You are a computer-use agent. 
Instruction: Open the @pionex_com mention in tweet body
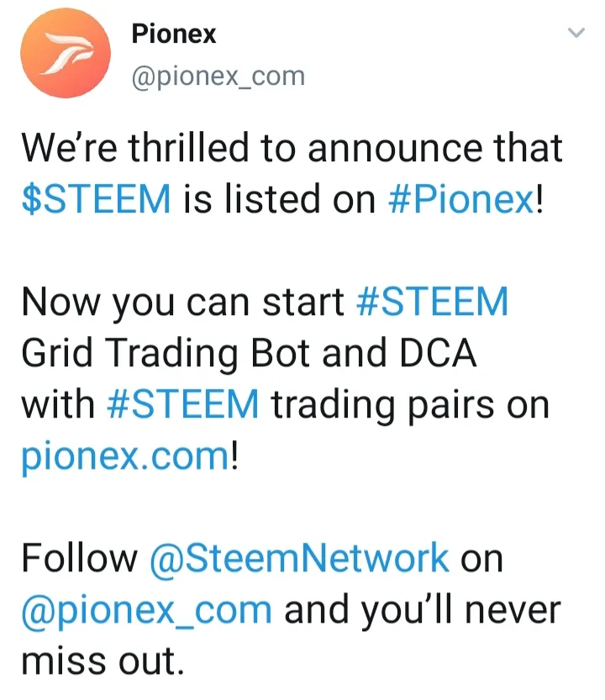tap(146, 610)
